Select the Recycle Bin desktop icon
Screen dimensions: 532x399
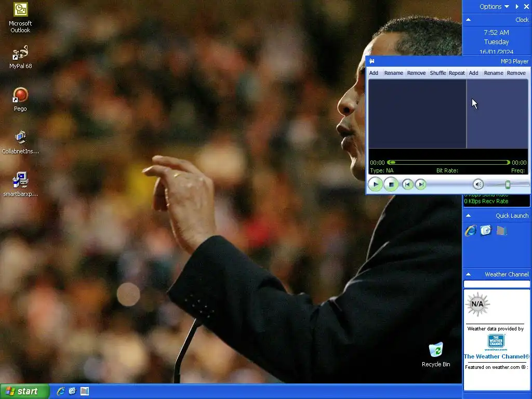[436, 355]
